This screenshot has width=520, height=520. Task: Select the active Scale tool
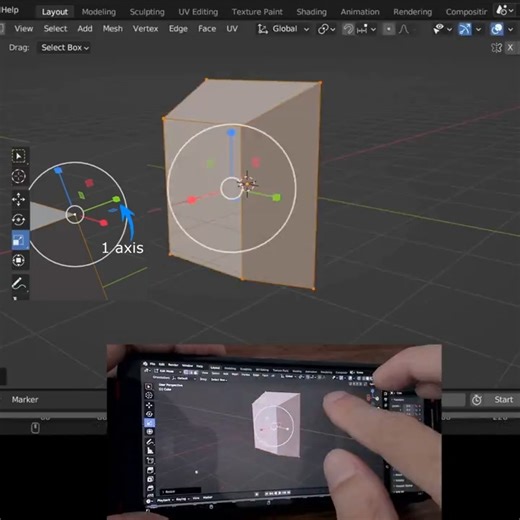19,240
